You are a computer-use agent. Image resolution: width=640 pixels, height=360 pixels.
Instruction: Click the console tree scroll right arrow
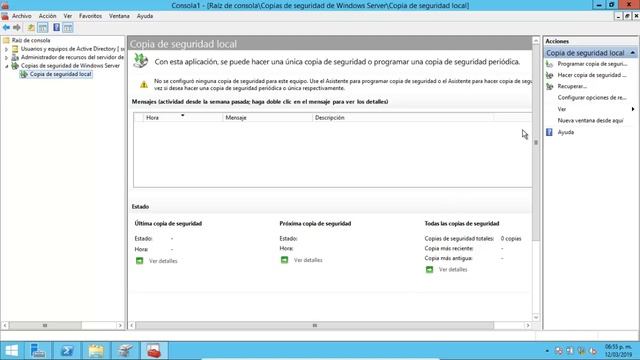[x=120, y=325]
